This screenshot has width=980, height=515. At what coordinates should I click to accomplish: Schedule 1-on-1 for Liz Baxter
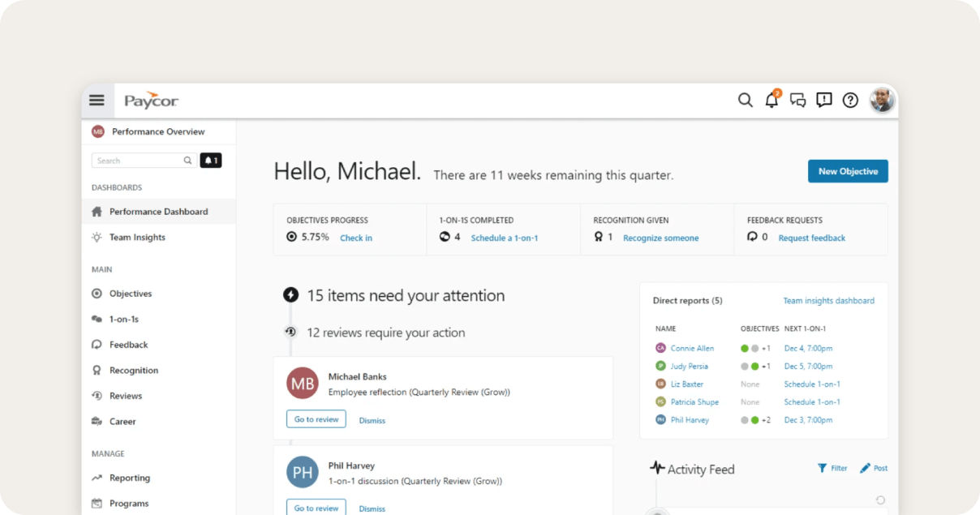point(812,384)
